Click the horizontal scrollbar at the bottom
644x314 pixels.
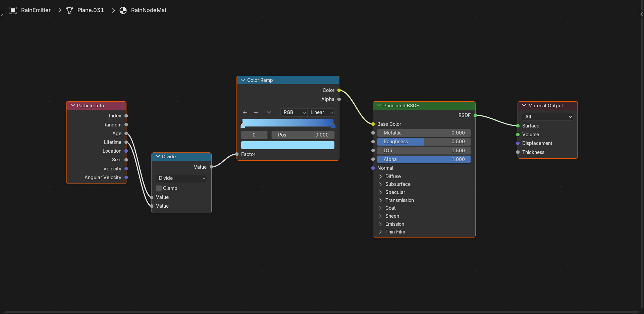click(321, 312)
